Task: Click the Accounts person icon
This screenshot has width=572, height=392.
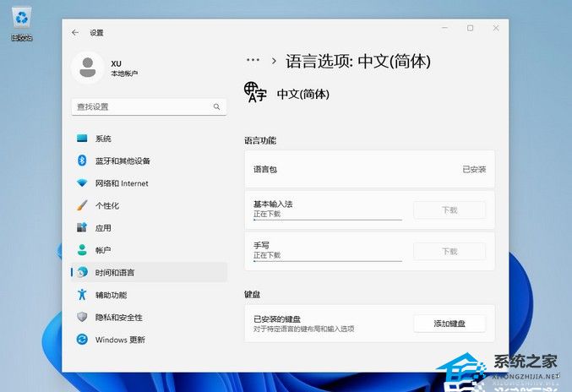Action: 82,250
